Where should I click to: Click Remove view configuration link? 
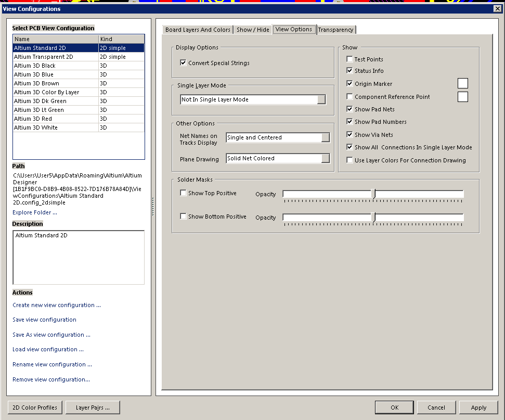[51, 379]
